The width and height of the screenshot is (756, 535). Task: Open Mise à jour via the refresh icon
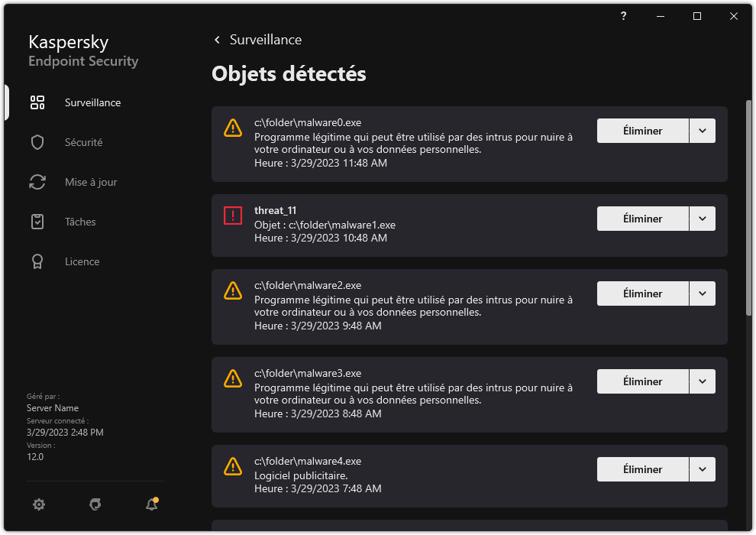(37, 181)
